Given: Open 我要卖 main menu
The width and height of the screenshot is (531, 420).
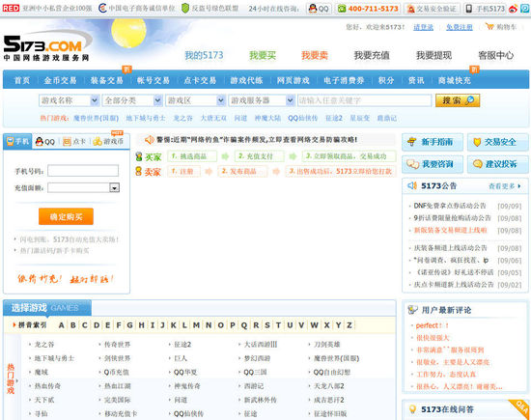Looking at the screenshot, I should [x=315, y=55].
